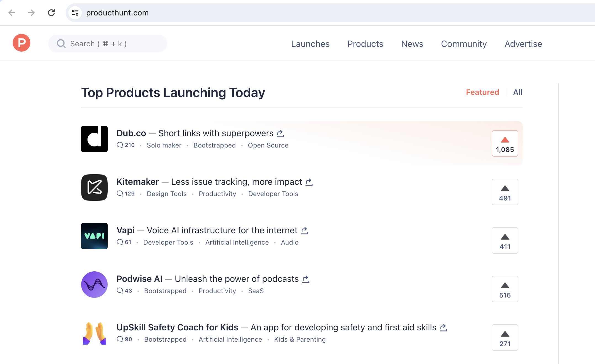
Task: Click Bootstrapped tag under UpSkill
Action: [x=165, y=339]
